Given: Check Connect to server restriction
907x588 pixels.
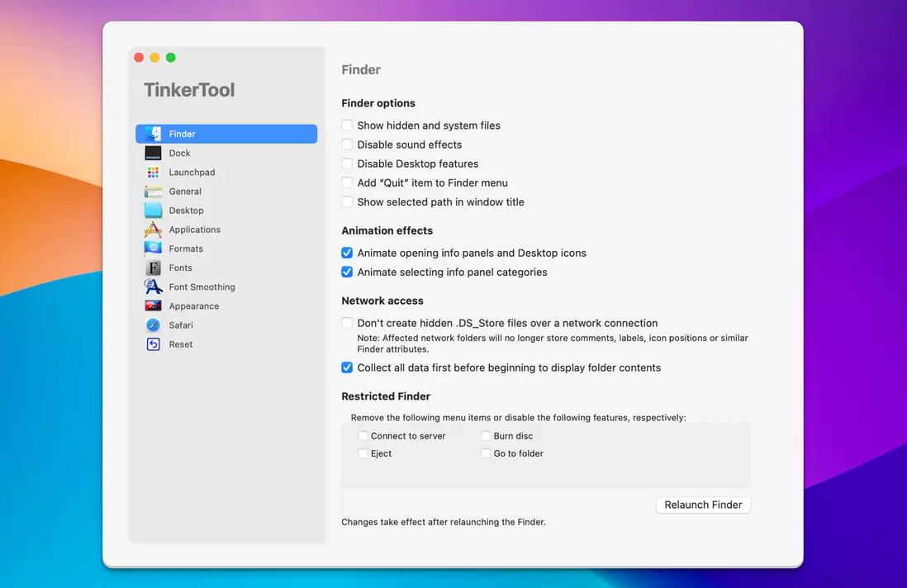Looking at the screenshot, I should 363,436.
